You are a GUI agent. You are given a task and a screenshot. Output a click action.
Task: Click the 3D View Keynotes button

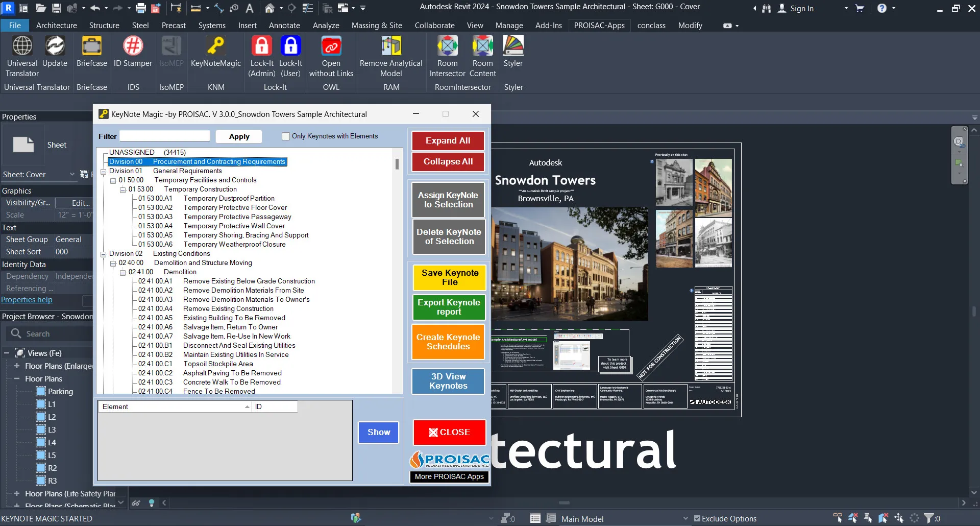[448, 381]
